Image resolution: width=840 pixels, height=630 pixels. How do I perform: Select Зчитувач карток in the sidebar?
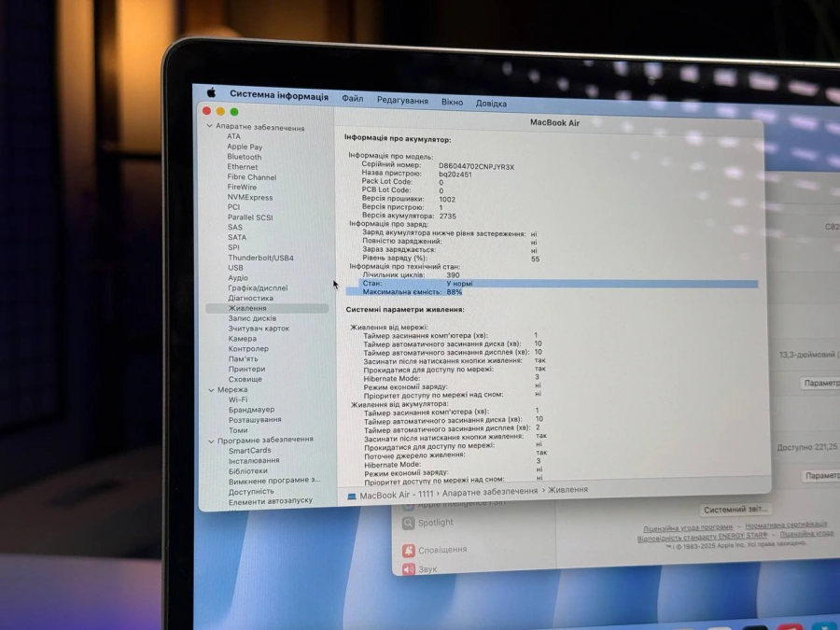pyautogui.click(x=259, y=329)
